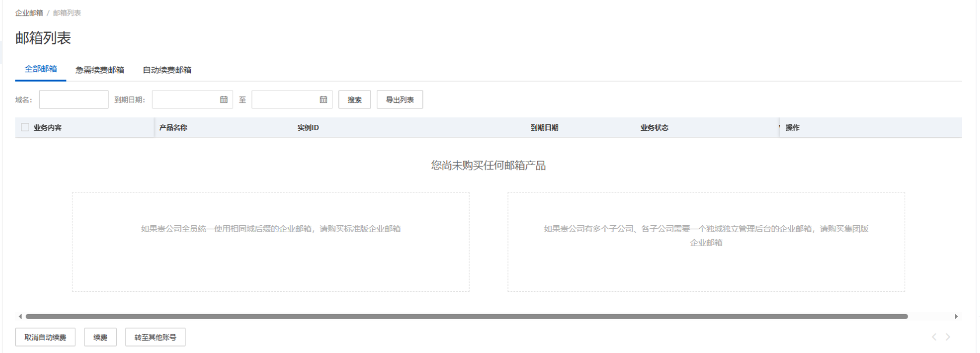The width and height of the screenshot is (980, 353).
Task: Click the 业务内容 column header
Action: [x=48, y=128]
